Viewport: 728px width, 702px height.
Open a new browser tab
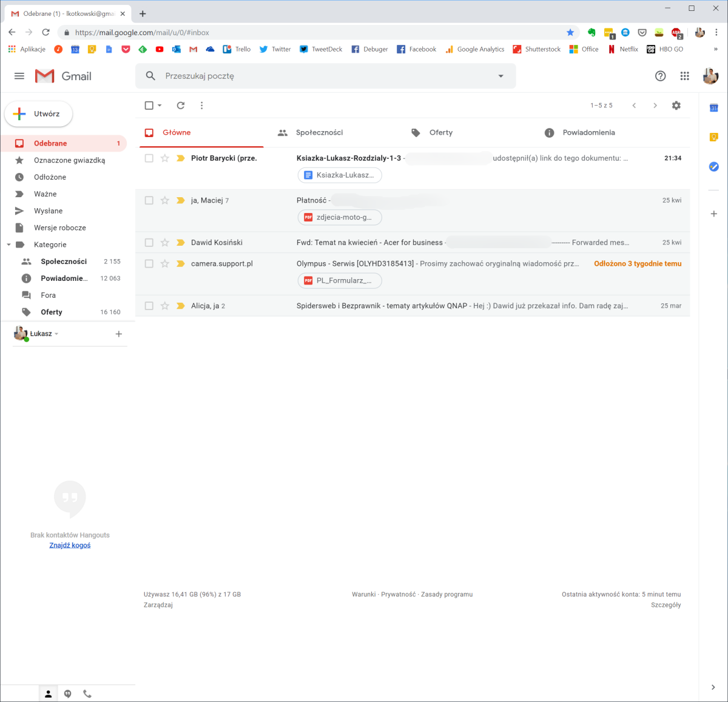pyautogui.click(x=143, y=13)
